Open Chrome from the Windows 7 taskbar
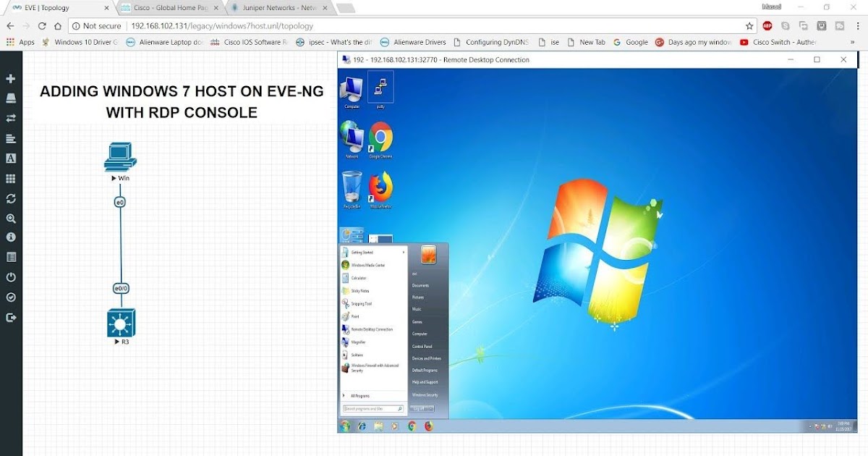This screenshot has width=868, height=456. coord(412,426)
